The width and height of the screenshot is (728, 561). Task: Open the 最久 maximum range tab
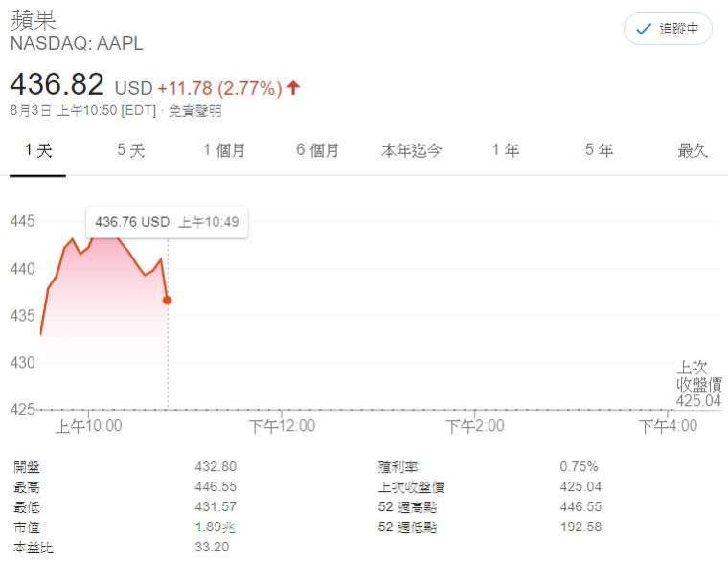(x=693, y=150)
